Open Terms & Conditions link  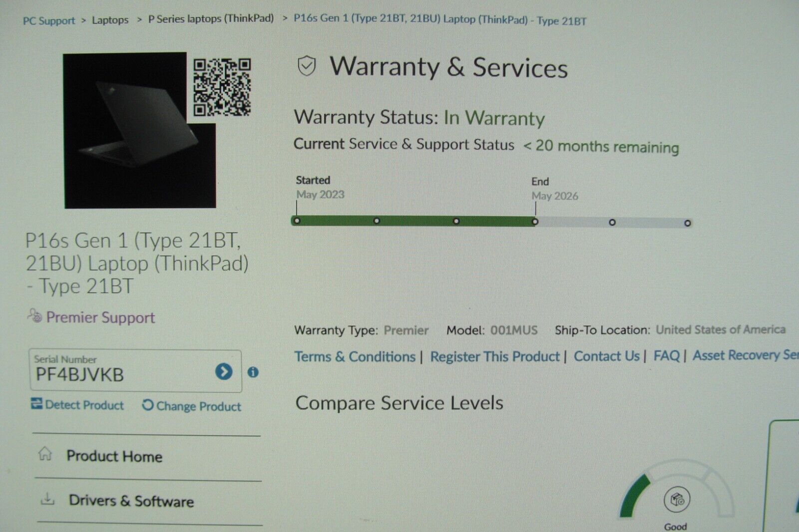(x=355, y=356)
